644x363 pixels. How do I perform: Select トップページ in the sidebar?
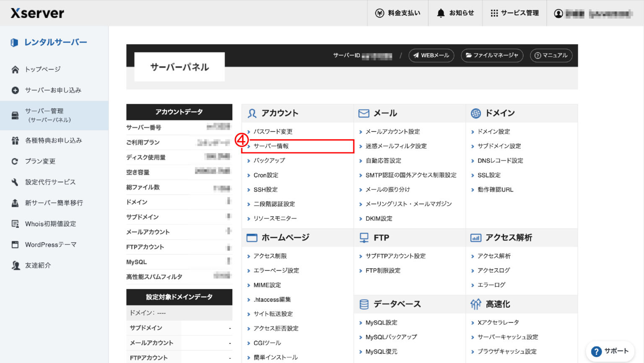tap(43, 69)
